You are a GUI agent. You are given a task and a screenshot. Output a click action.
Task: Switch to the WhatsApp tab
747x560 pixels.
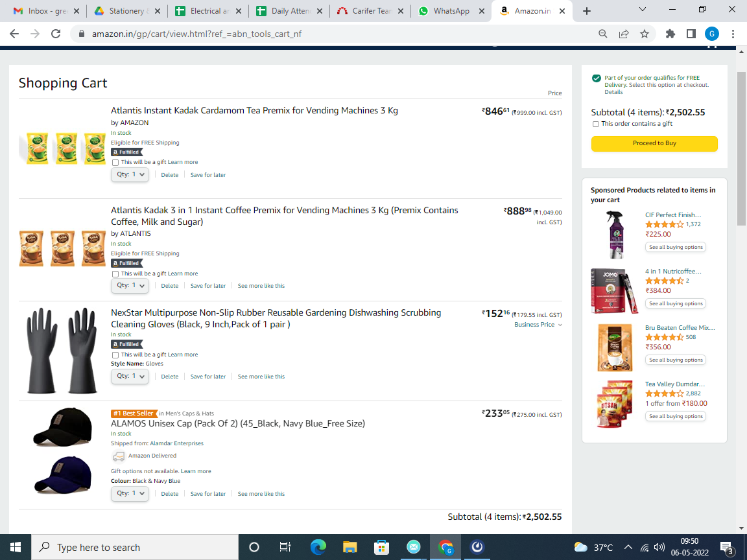[451, 11]
